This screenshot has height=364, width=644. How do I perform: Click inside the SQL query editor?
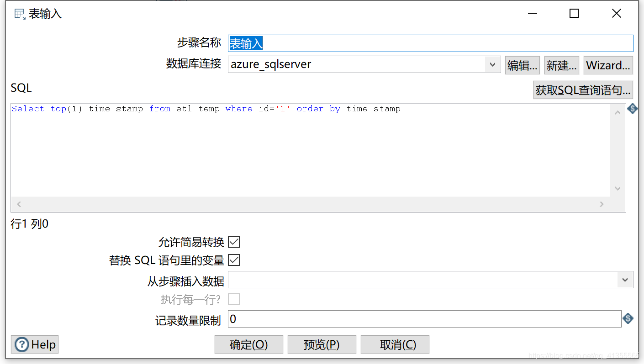(311, 151)
